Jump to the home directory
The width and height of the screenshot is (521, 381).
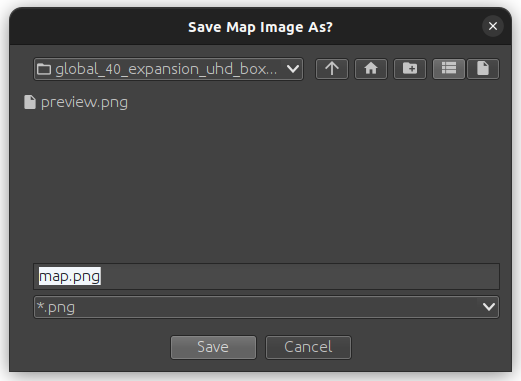(x=371, y=69)
